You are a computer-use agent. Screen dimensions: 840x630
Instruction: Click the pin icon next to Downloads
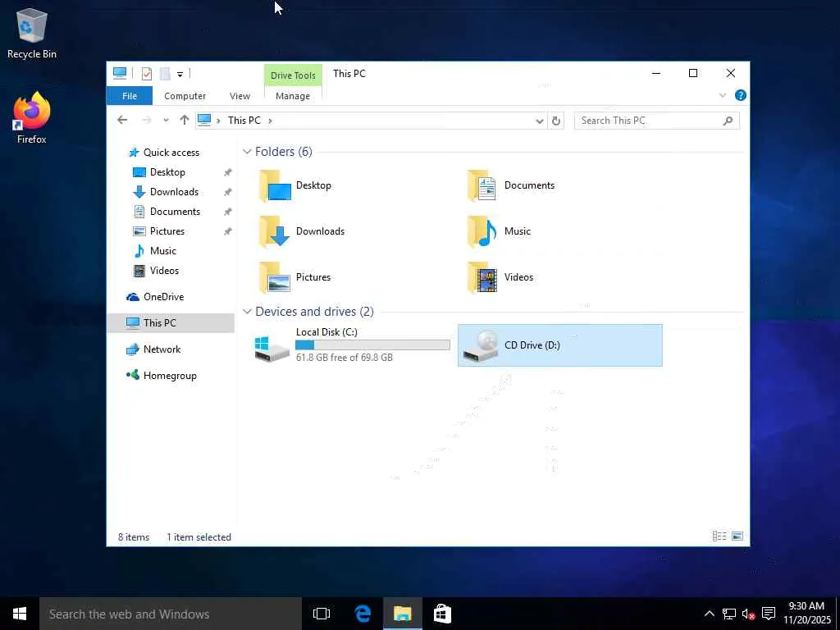pyautogui.click(x=228, y=192)
